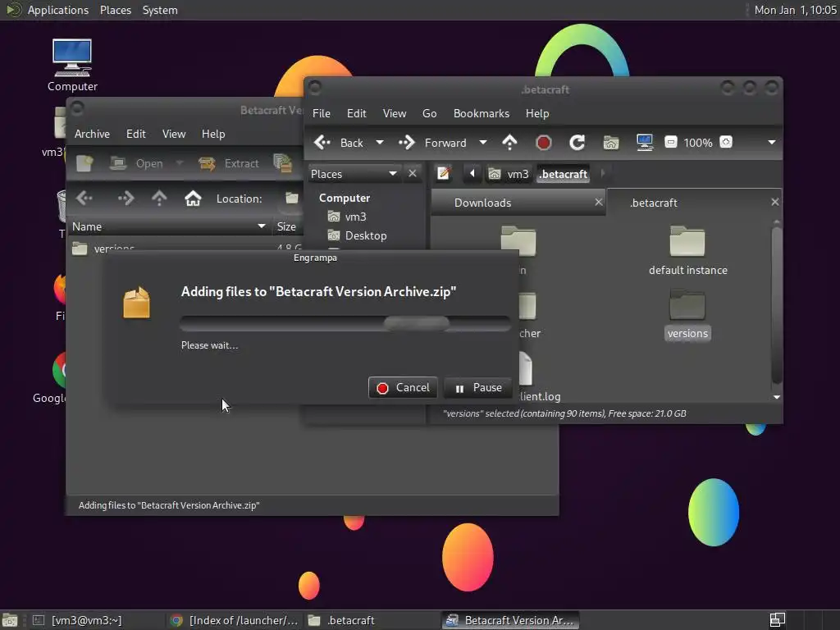Sort by Name column in Engrampa

click(x=169, y=226)
